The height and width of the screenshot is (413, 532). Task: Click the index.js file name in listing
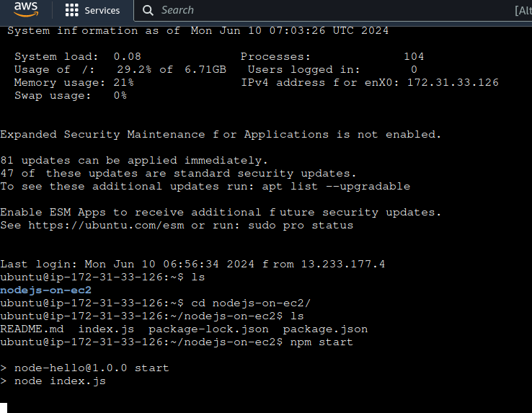click(x=106, y=329)
